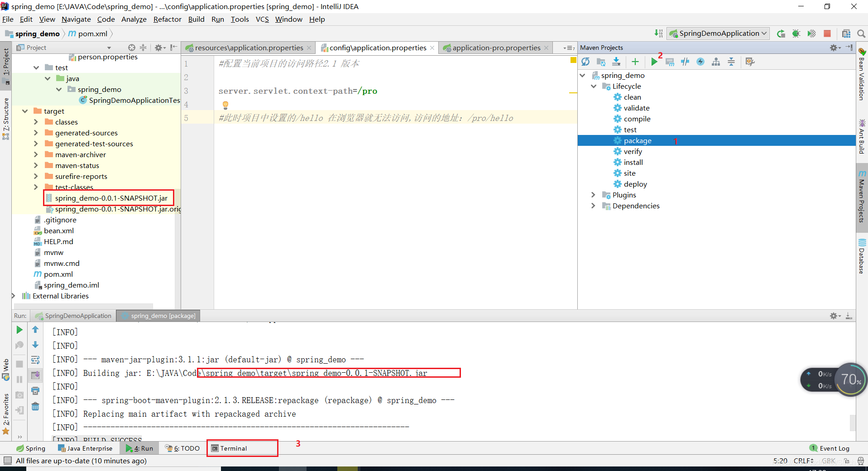868x471 pixels.
Task: Click Rerun green arrow in Run panel
Action: coord(19,330)
